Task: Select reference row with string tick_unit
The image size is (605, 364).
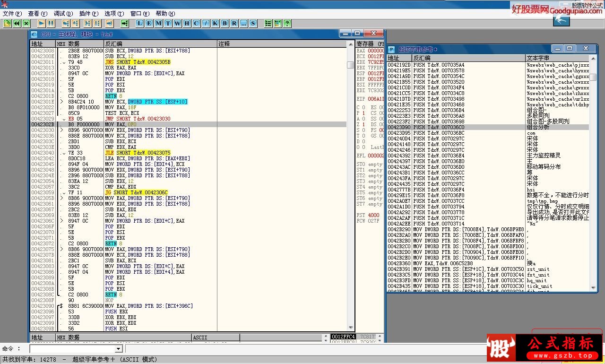Action: (x=488, y=286)
